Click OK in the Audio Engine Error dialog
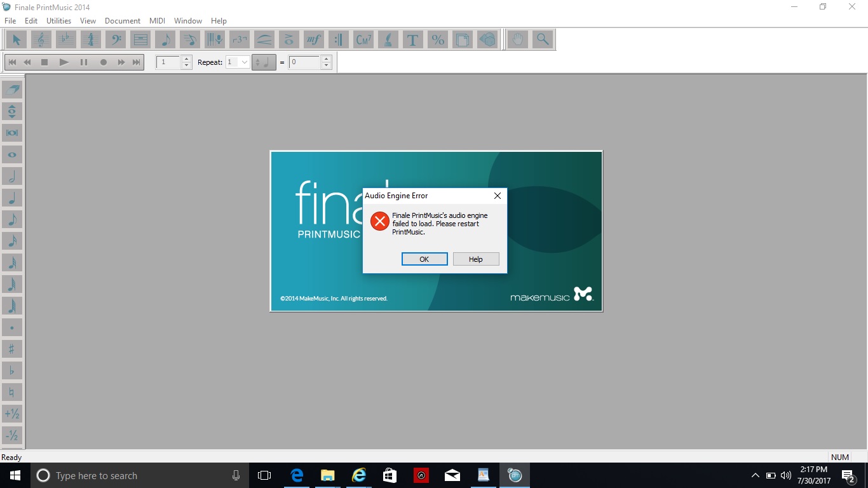This screenshot has width=868, height=488. (424, 259)
